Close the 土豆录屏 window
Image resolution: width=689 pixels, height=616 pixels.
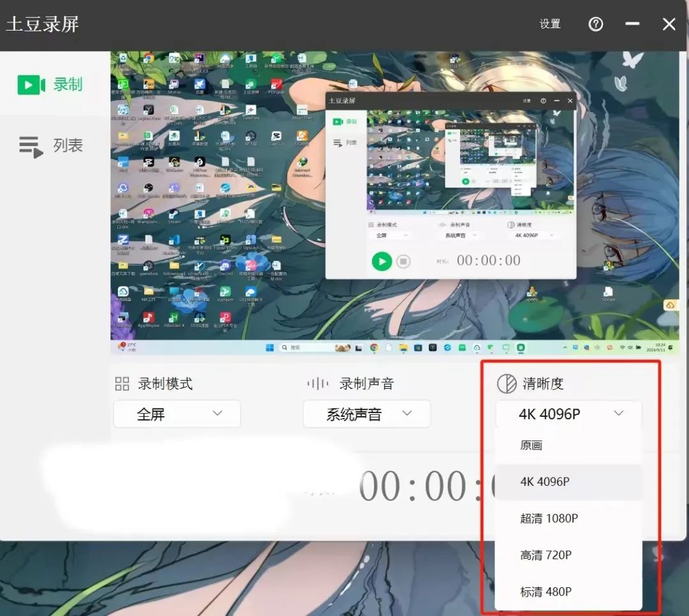tap(669, 24)
